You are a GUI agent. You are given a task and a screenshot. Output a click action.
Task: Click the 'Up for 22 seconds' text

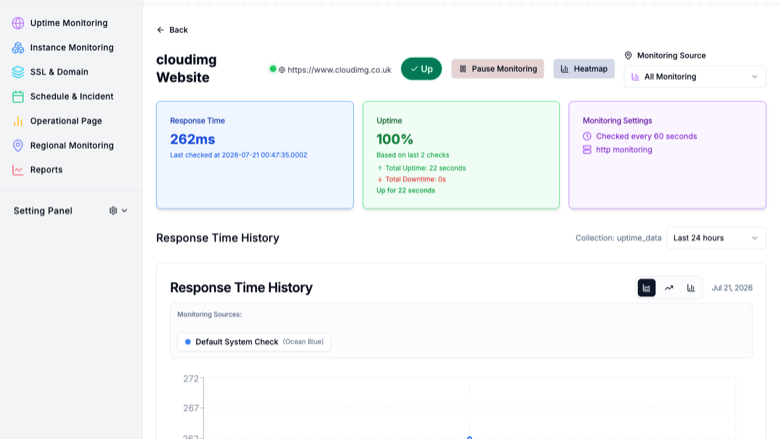click(405, 190)
